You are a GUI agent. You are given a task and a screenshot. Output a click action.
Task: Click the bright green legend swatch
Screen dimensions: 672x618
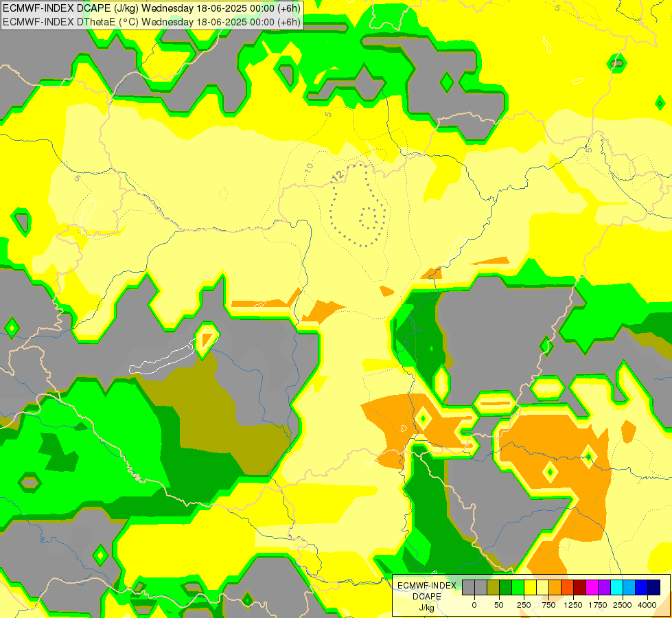pos(518,587)
